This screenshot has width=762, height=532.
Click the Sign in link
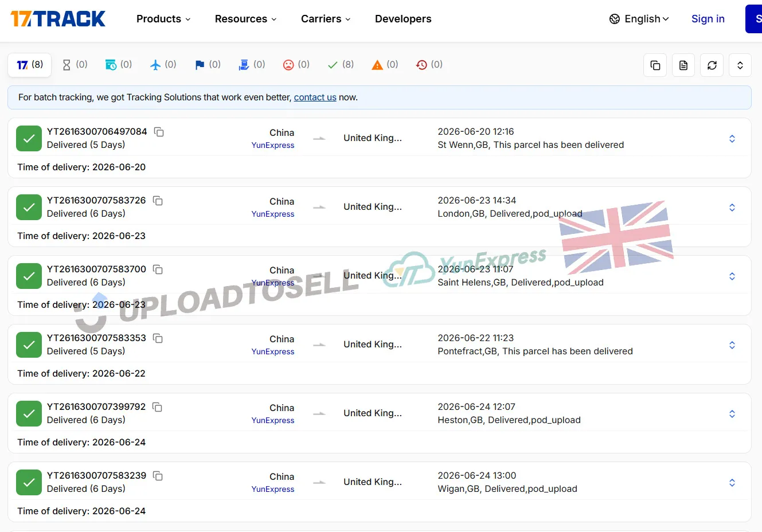708,19
